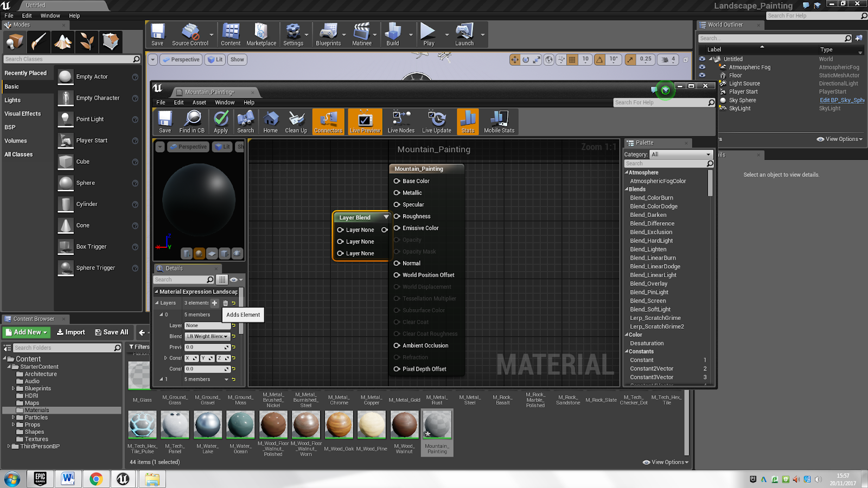Open Matinee toolbar button
868x488 pixels.
(x=362, y=35)
